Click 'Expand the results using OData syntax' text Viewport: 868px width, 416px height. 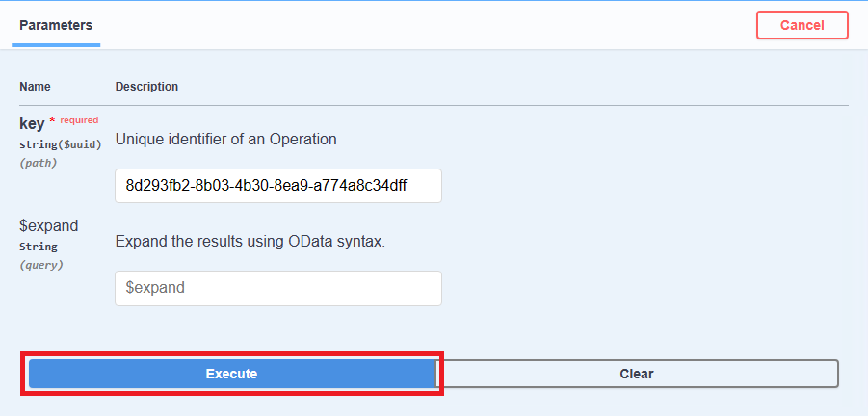[250, 241]
